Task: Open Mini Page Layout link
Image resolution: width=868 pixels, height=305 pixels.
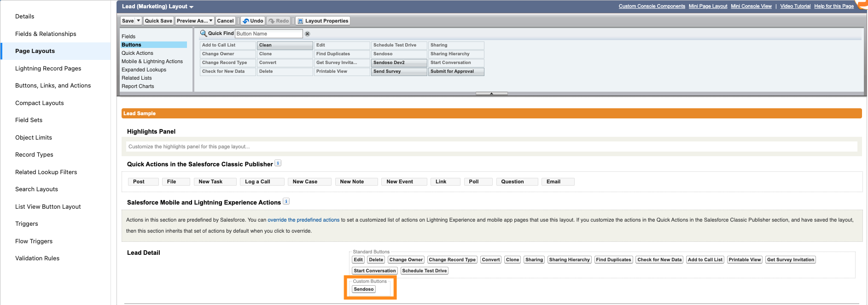Action: [x=708, y=6]
